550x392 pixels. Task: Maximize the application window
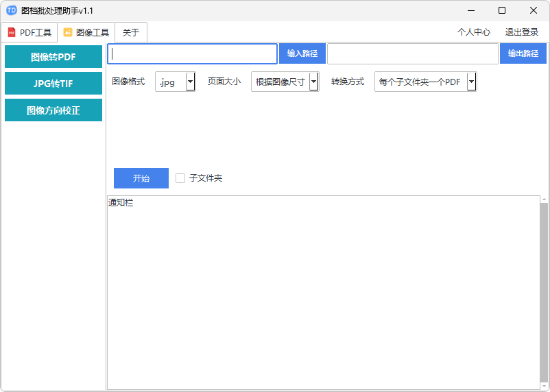(x=502, y=10)
